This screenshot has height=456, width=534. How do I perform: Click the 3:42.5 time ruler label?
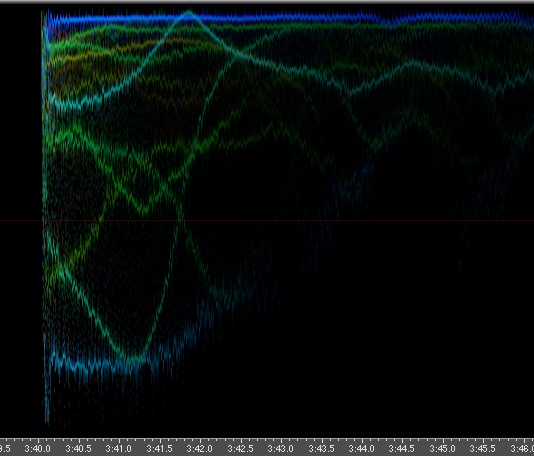[240, 449]
